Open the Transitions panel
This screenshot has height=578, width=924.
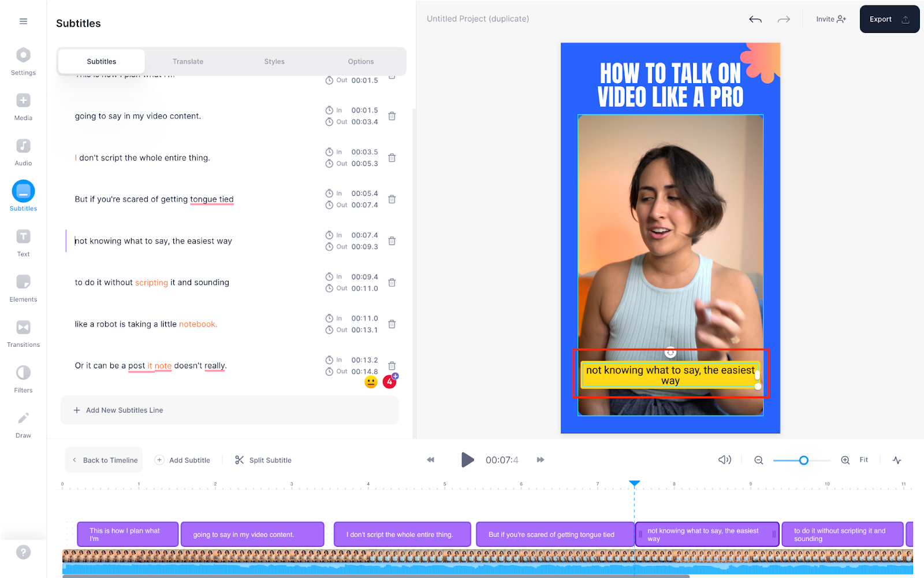click(23, 334)
